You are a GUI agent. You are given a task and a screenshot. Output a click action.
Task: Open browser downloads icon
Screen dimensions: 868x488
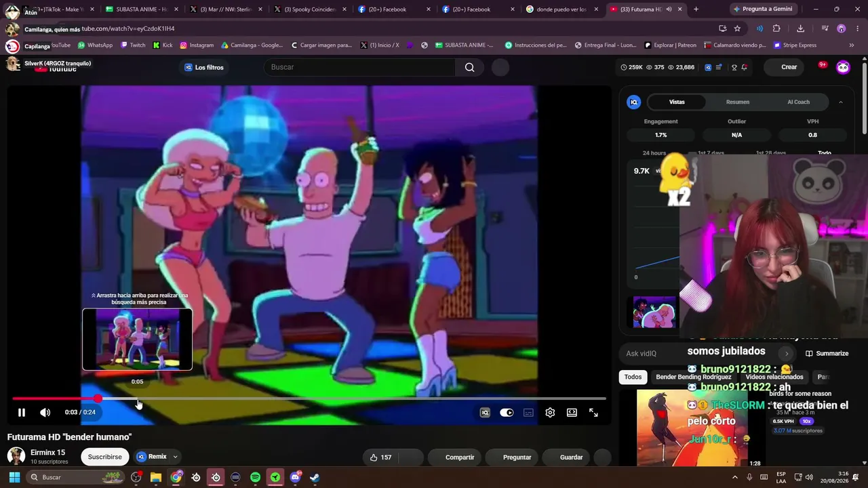800,28
